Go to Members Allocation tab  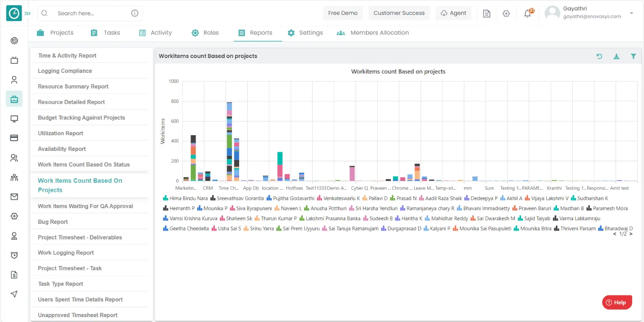(373, 33)
